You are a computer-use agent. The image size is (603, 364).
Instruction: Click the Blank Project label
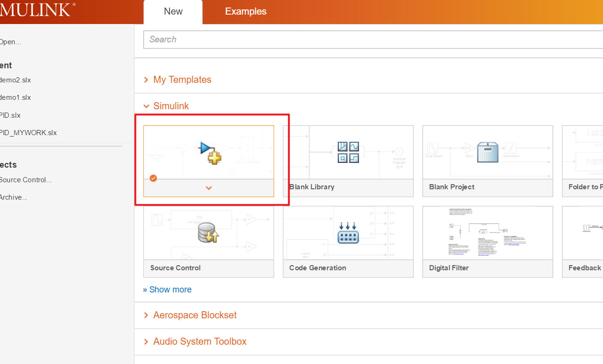click(x=452, y=187)
